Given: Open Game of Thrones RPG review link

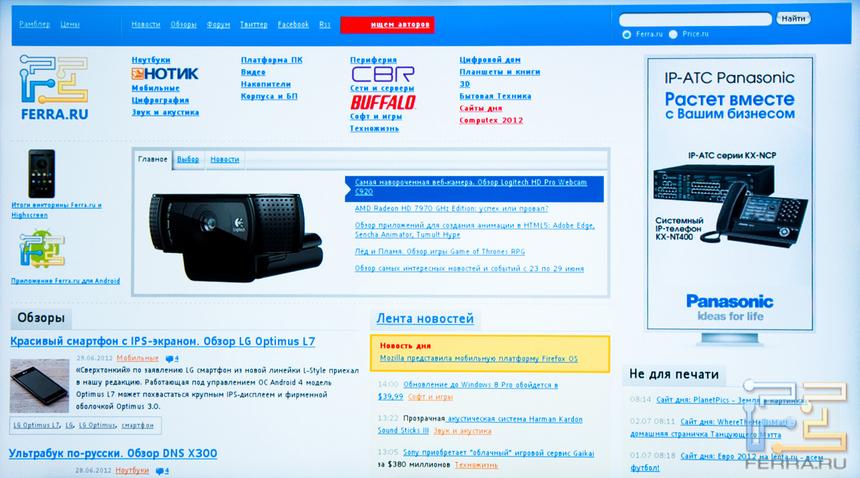Looking at the screenshot, I should coord(439,252).
